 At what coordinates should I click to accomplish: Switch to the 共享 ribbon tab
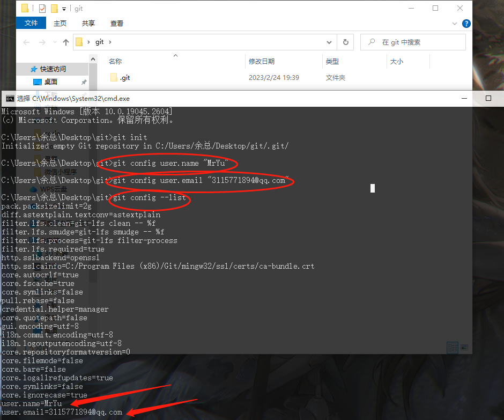(x=88, y=23)
